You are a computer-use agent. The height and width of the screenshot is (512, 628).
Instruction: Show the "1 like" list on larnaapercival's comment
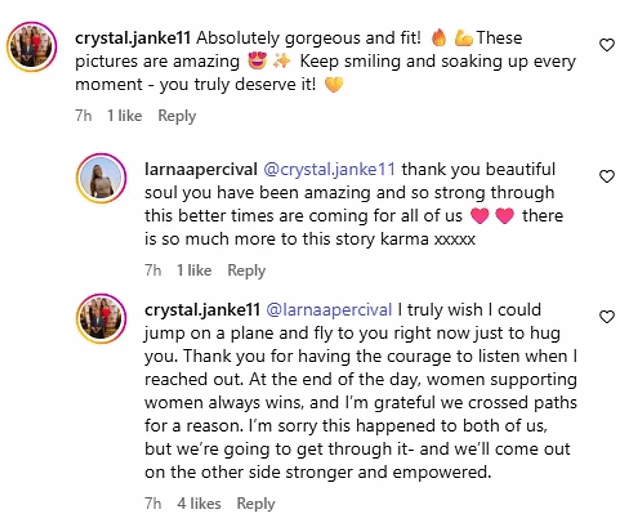[194, 270]
